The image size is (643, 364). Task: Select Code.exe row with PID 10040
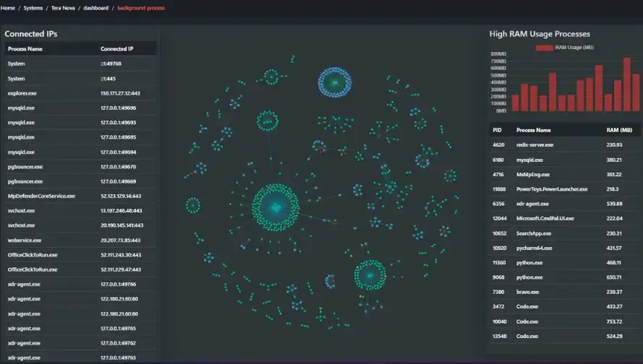564,321
